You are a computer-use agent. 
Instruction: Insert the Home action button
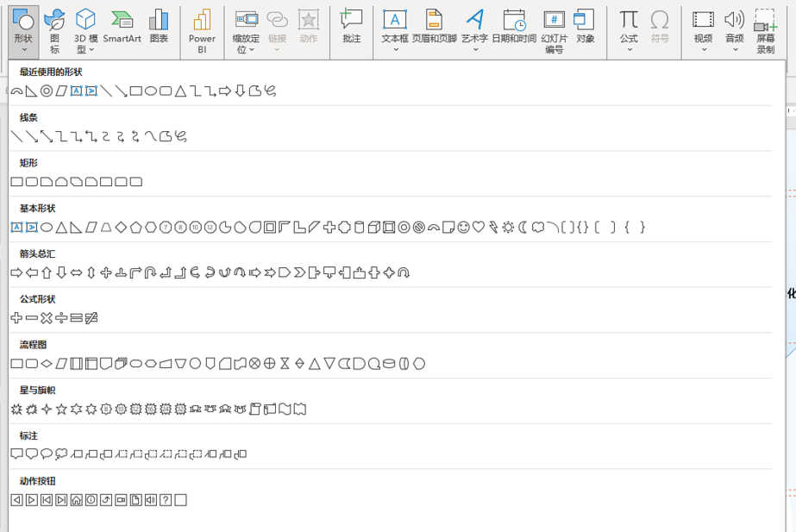[76, 500]
